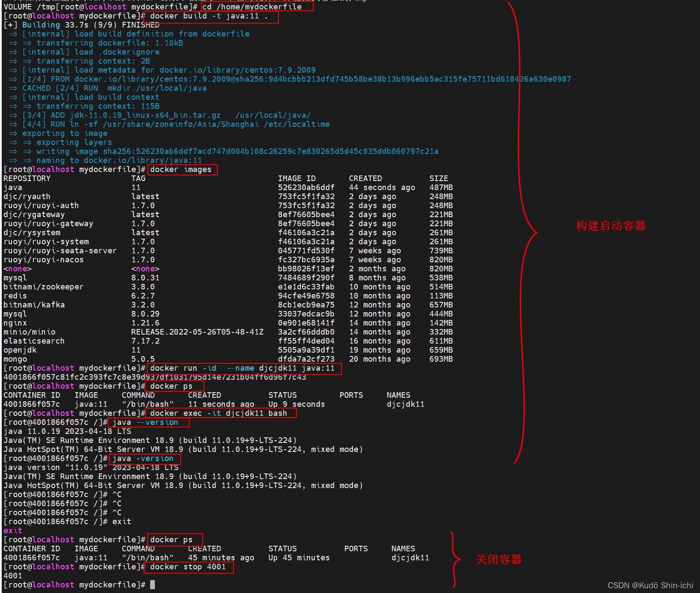Click '11 seconds ago' created value
700x593 pixels.
(x=221, y=404)
